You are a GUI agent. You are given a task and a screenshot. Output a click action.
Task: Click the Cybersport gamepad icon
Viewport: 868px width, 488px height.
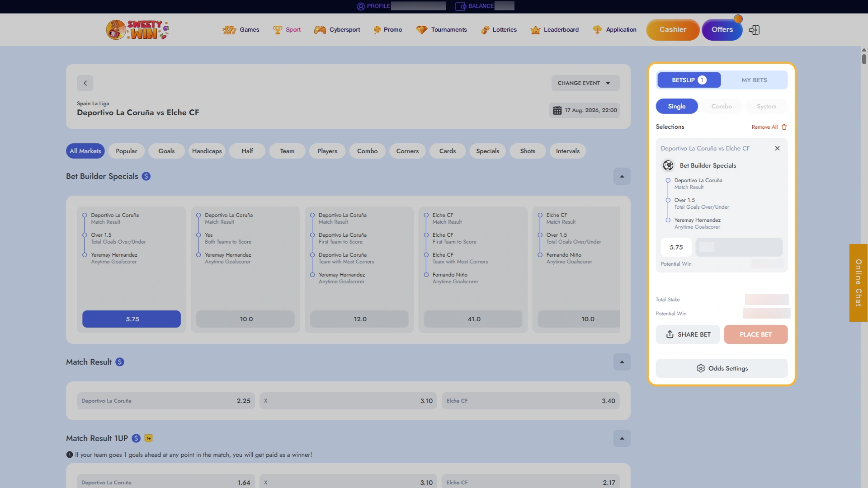[320, 30]
